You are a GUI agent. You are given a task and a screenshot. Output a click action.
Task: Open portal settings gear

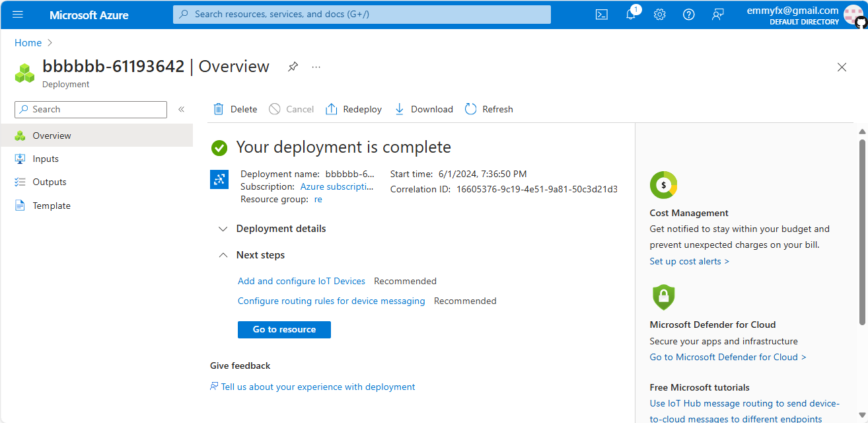[659, 15]
